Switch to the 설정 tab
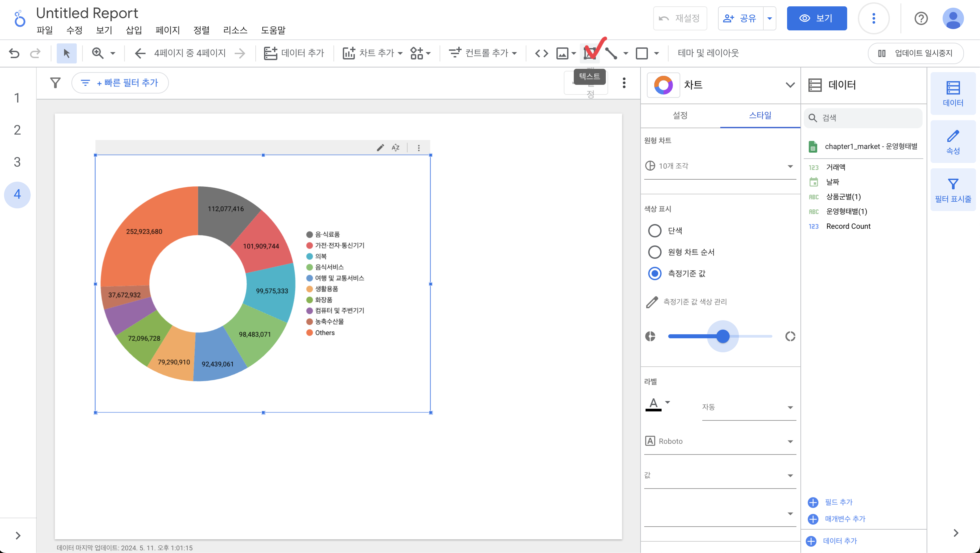The height and width of the screenshot is (553, 980). point(680,115)
